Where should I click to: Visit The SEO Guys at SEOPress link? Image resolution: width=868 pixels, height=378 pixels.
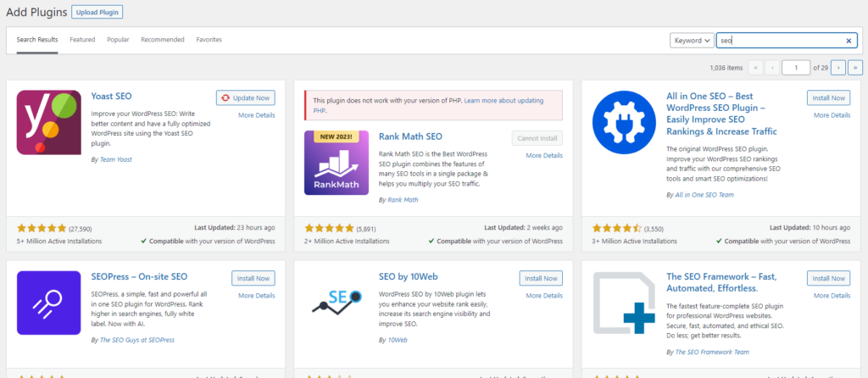point(137,340)
